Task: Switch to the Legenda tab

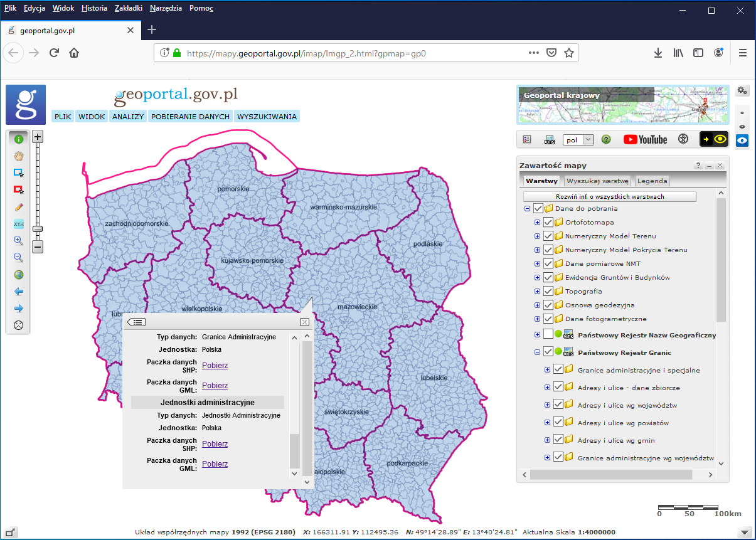Action: tap(652, 181)
